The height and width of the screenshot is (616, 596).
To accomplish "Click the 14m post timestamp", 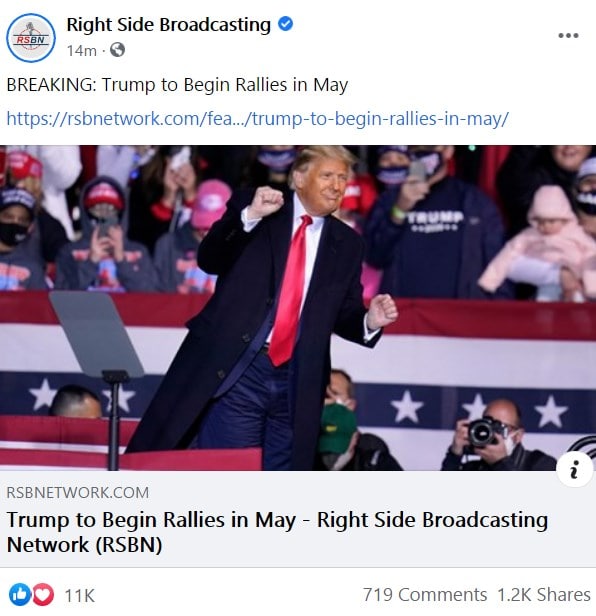I will 81,50.
